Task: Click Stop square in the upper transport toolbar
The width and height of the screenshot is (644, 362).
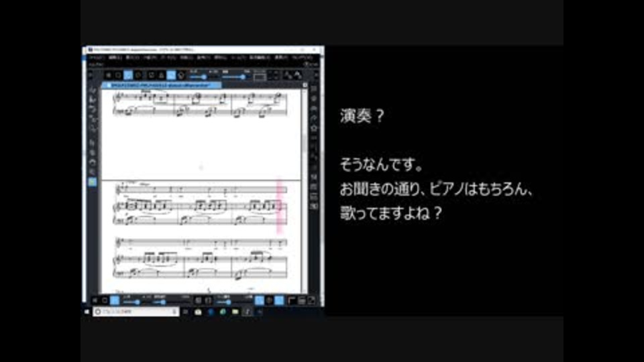Action: (x=118, y=75)
